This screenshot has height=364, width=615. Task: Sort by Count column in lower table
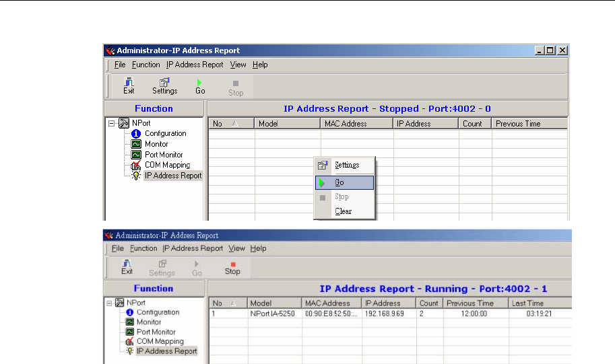tap(430, 303)
